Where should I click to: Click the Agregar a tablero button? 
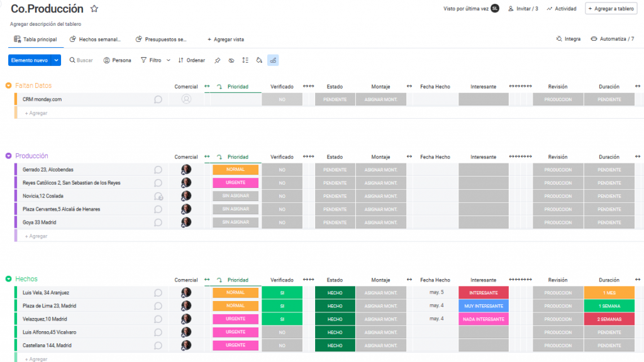pyautogui.click(x=610, y=9)
